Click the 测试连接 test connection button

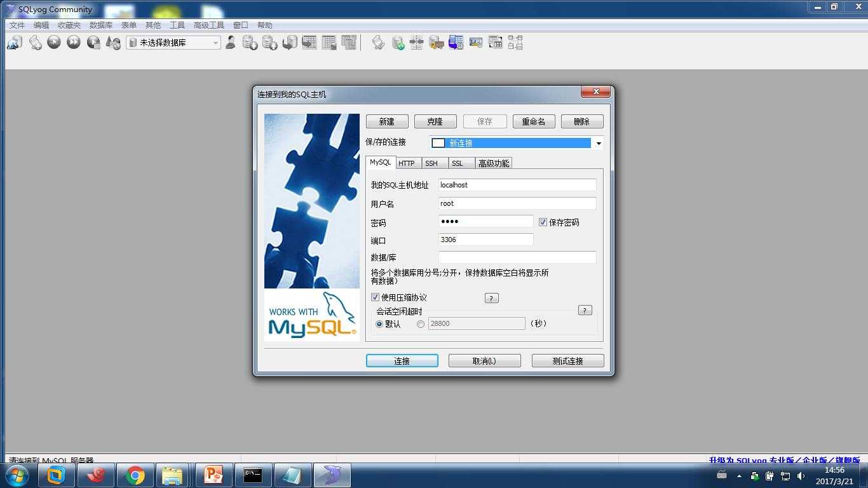pyautogui.click(x=568, y=361)
